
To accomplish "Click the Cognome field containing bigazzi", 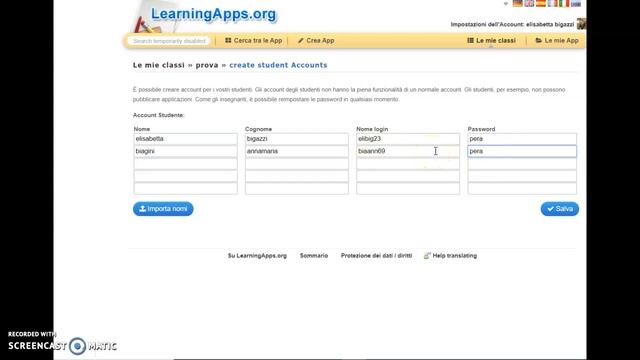I will coord(297,139).
